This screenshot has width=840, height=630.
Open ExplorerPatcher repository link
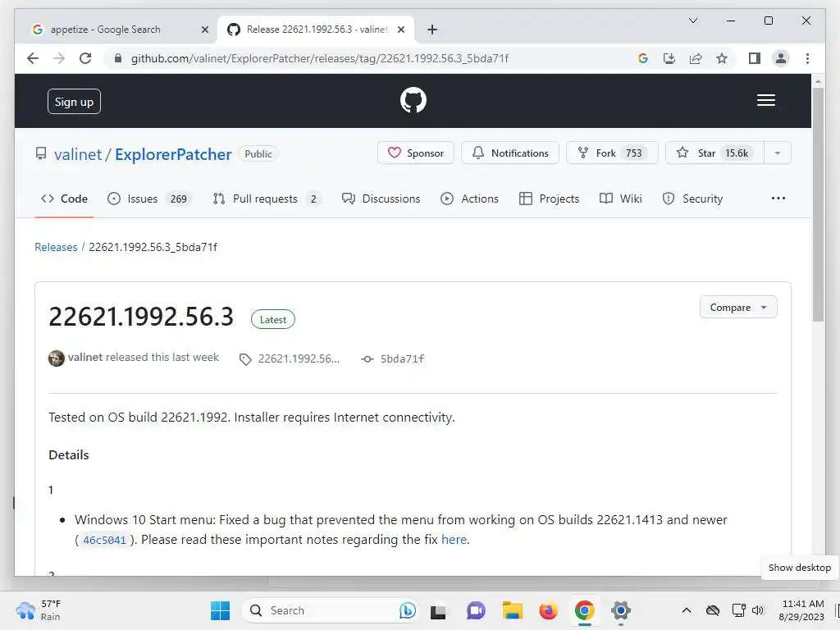173,154
